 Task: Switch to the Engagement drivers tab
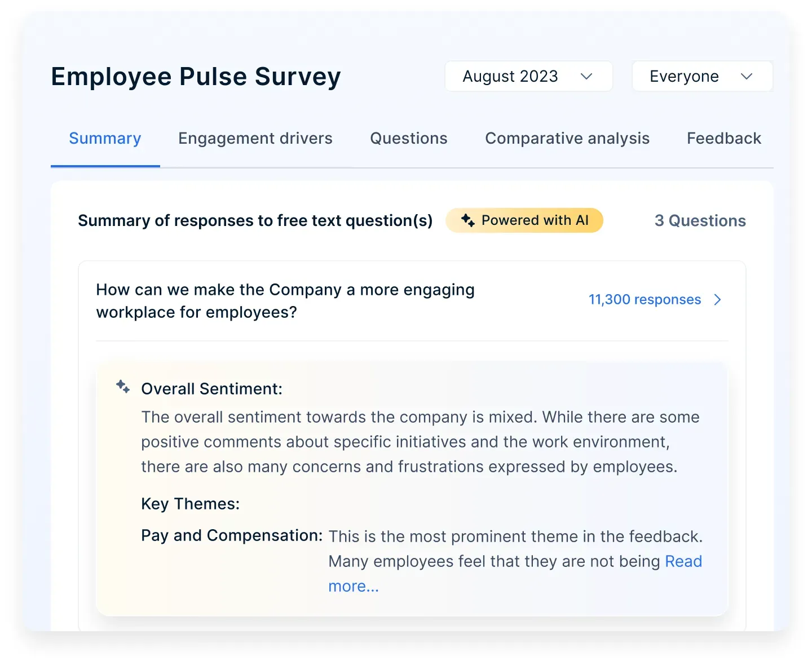click(255, 139)
